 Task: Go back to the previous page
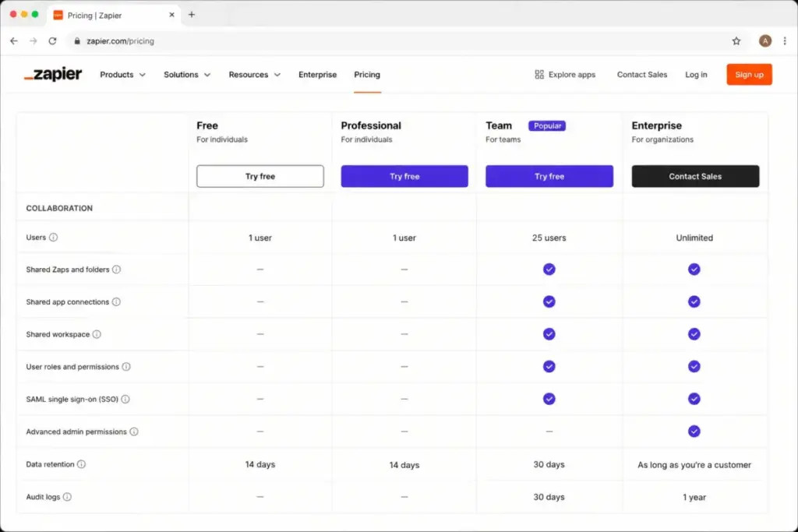(14, 41)
